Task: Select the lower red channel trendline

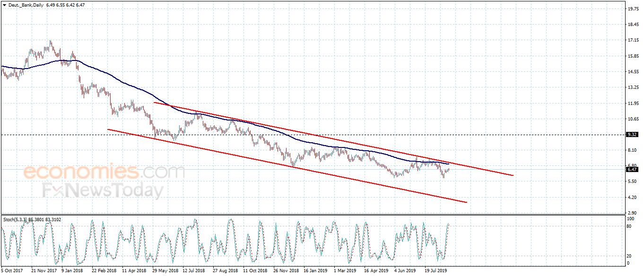Action: pos(287,166)
